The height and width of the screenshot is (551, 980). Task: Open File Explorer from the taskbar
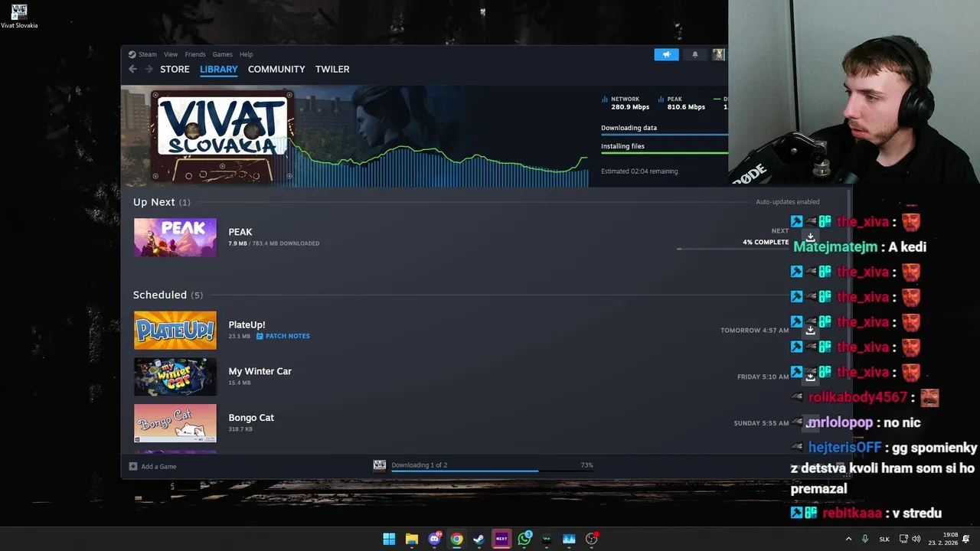click(411, 539)
